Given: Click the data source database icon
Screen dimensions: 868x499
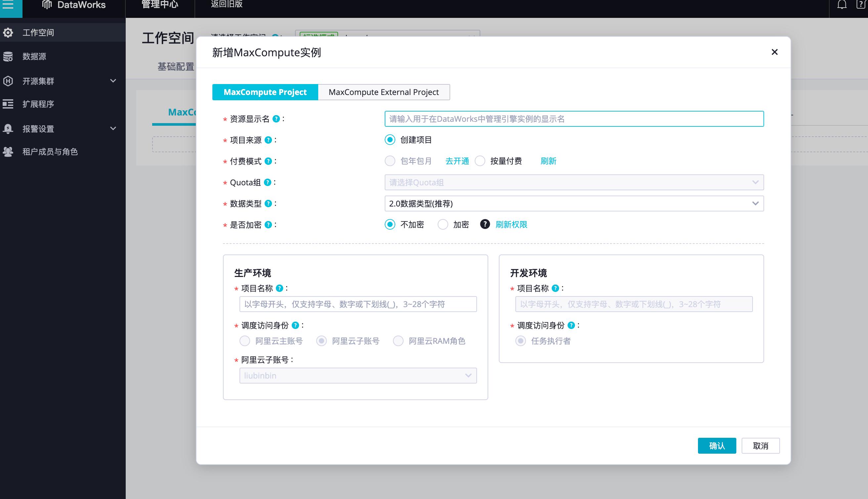Looking at the screenshot, I should click(x=8, y=56).
